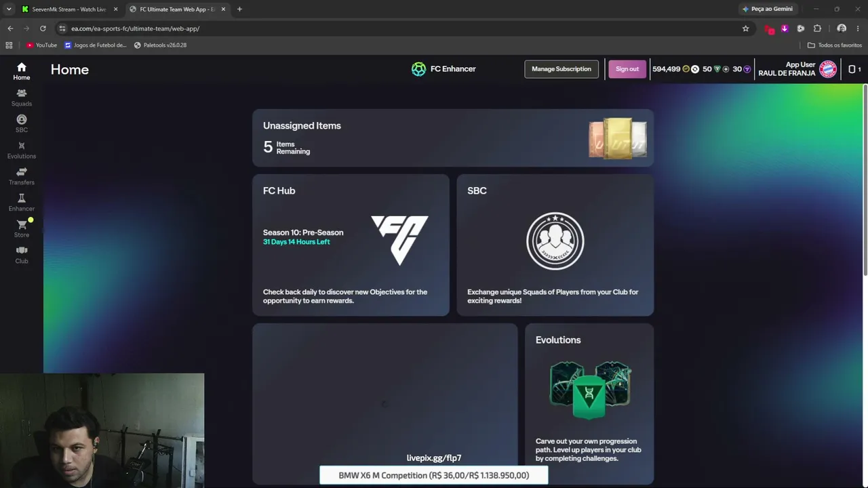Close the SeevenMk Stream tab

(115, 9)
